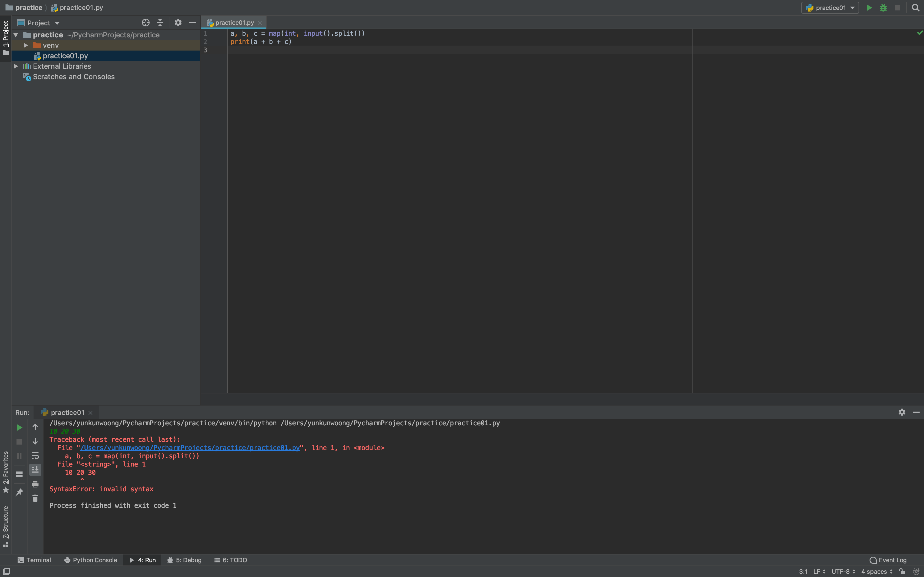Click Select Opened File in the Project toolbar
Screen dimensions: 924x577
pyautogui.click(x=145, y=23)
